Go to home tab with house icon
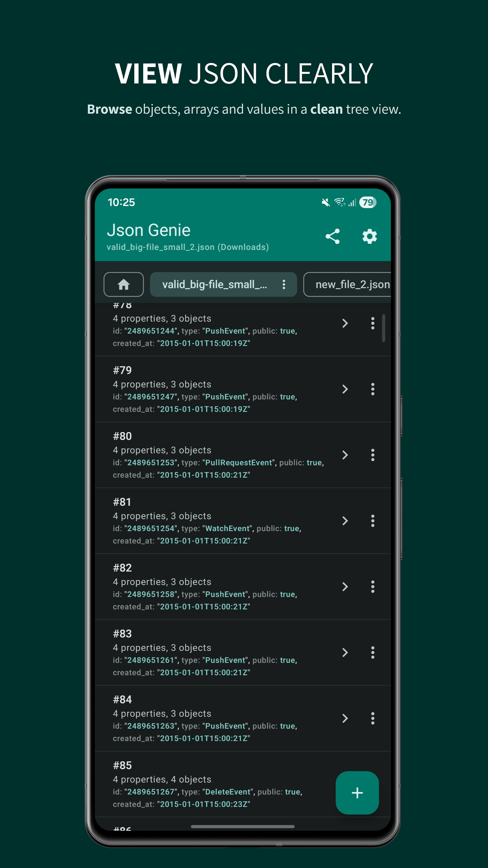 (124, 284)
